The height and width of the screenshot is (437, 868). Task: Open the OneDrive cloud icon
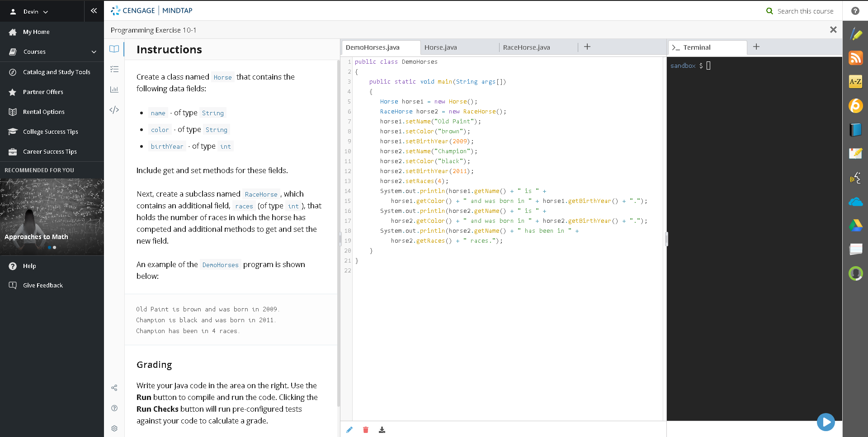(x=855, y=202)
